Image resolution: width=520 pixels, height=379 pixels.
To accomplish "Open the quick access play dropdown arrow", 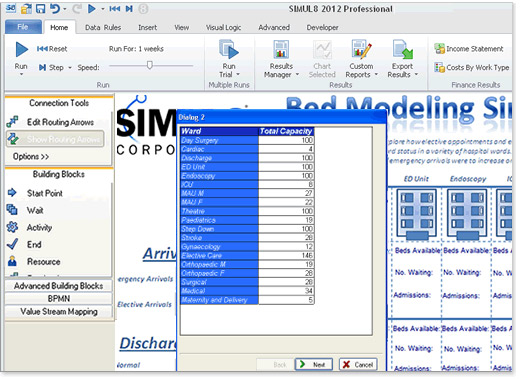I will click(103, 9).
